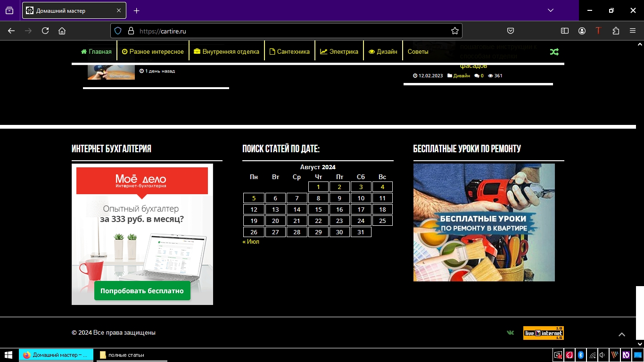Image resolution: width=644 pixels, height=362 pixels.
Task: Click Попробовать бесплатно green button
Action: 142,291
